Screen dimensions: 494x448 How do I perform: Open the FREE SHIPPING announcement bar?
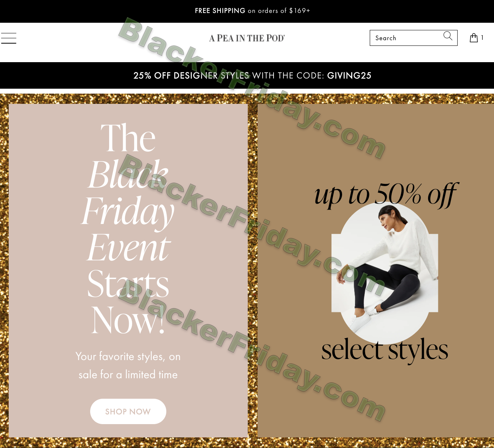(x=247, y=11)
